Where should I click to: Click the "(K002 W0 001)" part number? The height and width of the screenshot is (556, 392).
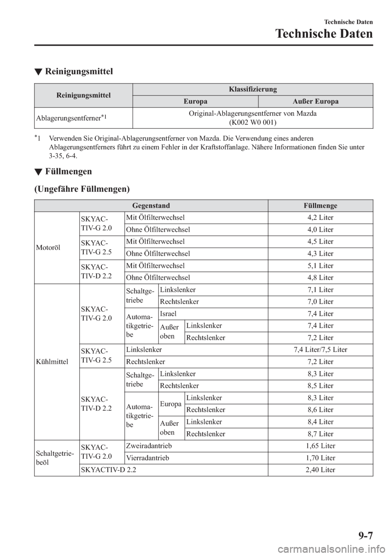click(x=253, y=122)
